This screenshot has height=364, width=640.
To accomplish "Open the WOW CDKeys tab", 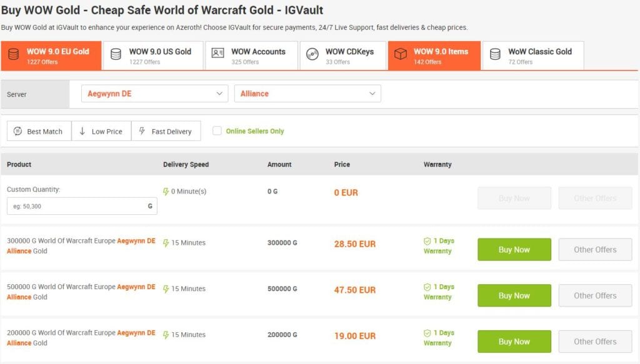I will (343, 56).
